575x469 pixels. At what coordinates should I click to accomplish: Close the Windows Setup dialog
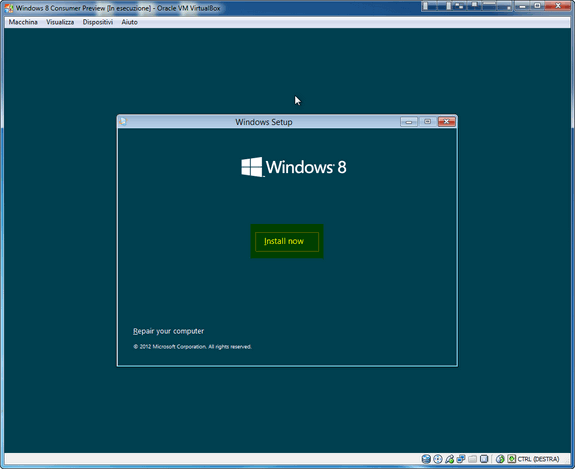(447, 121)
